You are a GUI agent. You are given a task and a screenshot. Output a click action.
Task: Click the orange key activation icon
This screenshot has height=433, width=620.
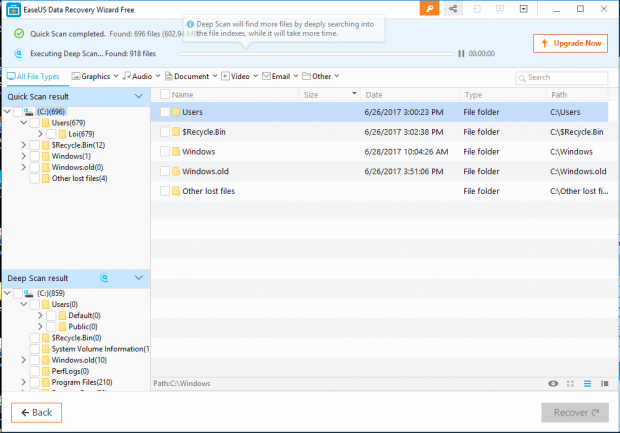(430, 9)
